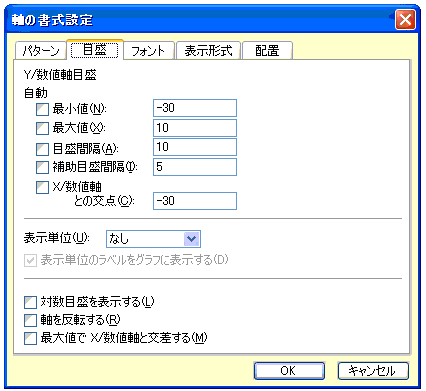Switch to the パターン tab

pyautogui.click(x=41, y=51)
